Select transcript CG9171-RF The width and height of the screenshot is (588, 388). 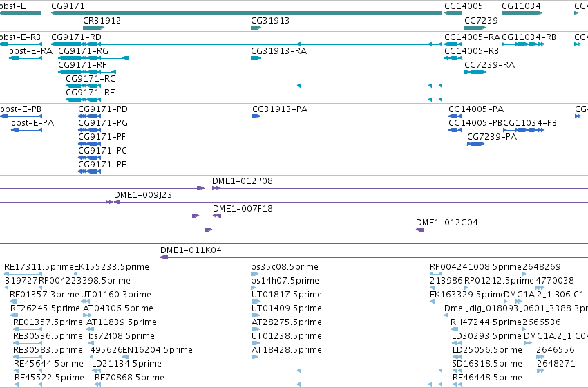point(87,72)
